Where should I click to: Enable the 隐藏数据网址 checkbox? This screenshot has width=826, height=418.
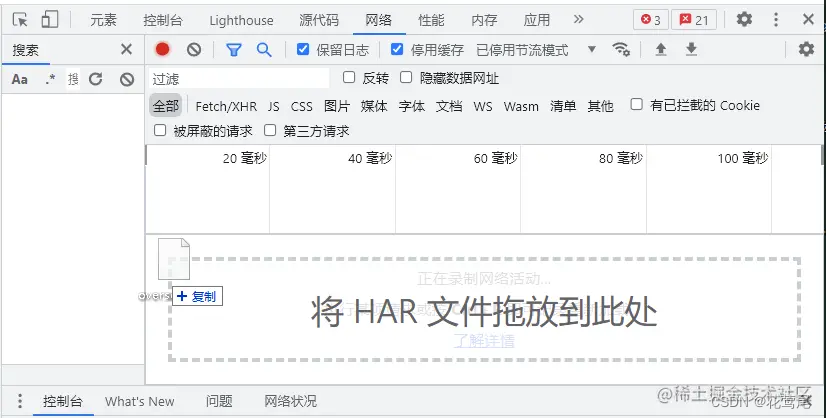[406, 77]
